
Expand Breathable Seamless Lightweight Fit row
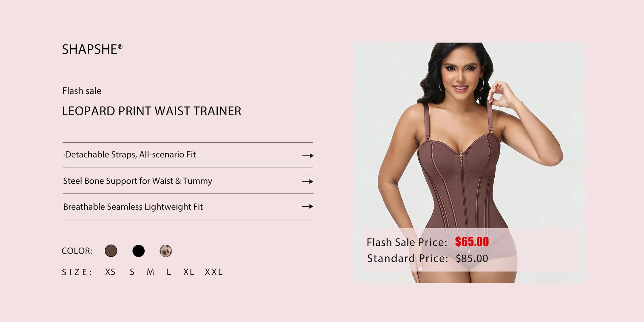pos(188,207)
